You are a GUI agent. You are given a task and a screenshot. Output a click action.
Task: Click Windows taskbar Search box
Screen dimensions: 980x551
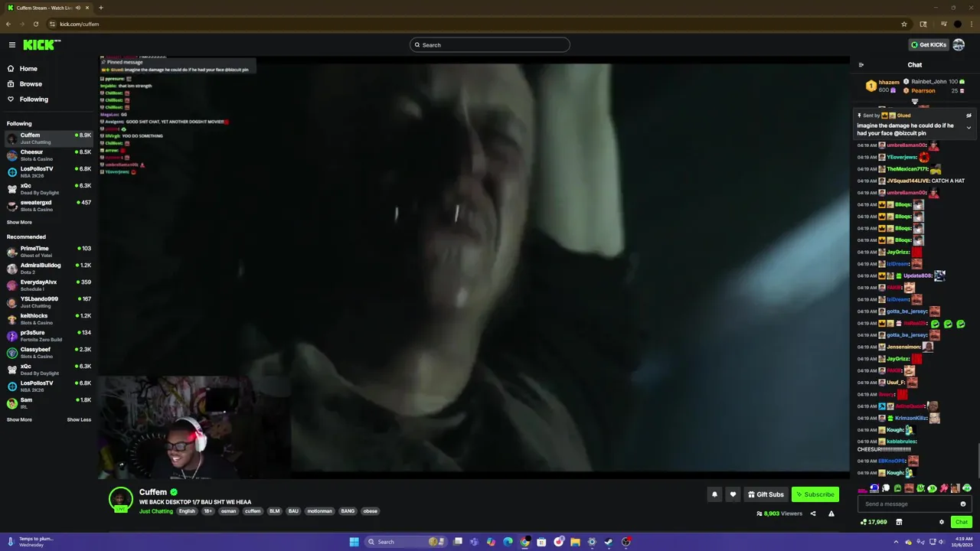coord(404,542)
